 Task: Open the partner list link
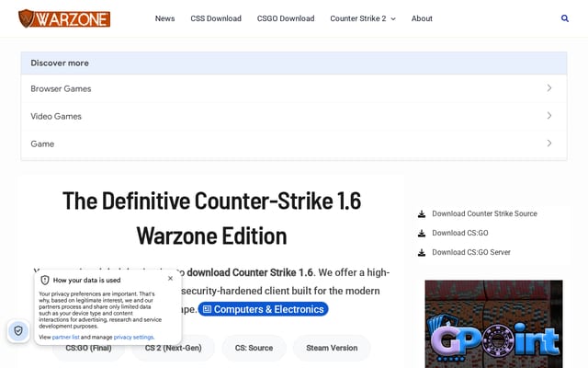65,338
